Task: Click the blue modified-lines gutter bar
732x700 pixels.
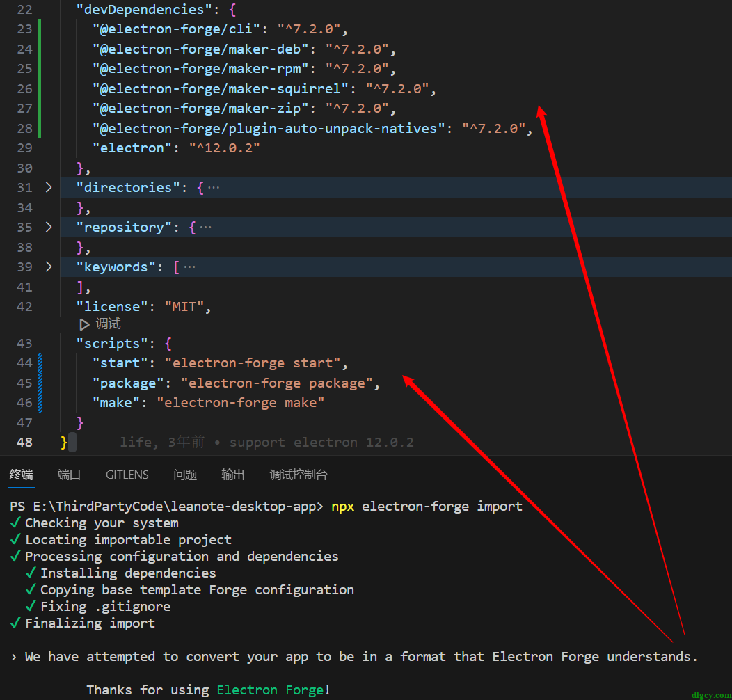Action: (x=40, y=383)
